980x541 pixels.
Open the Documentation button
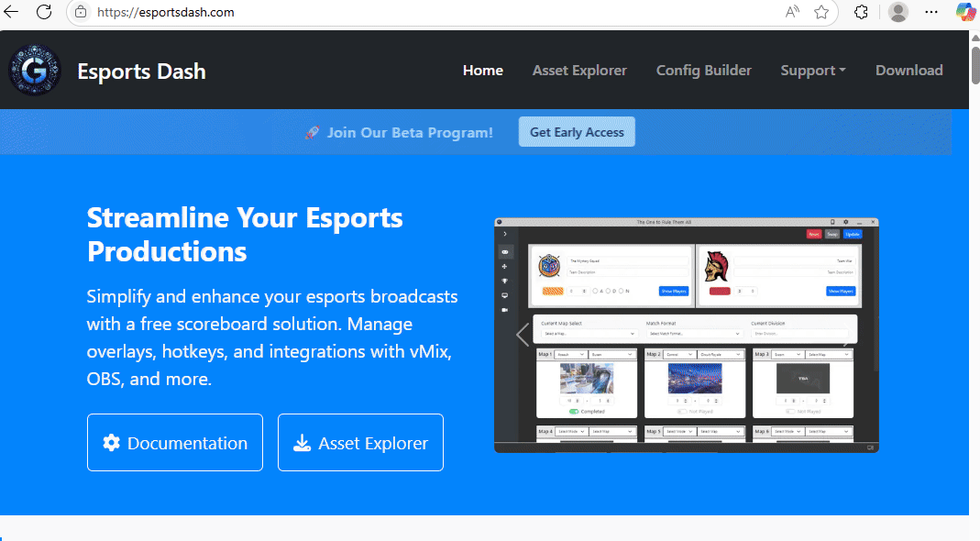[175, 443]
